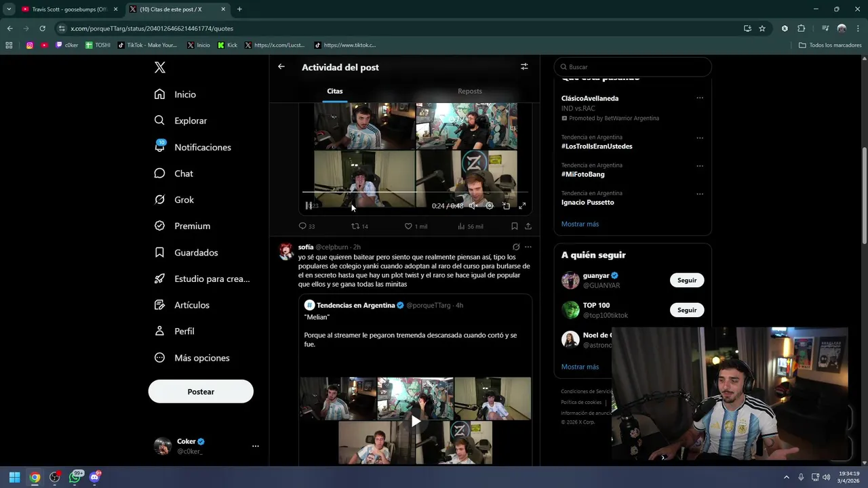Open Perfil in sidebar
This screenshot has width=868, height=488.
pyautogui.click(x=174, y=331)
